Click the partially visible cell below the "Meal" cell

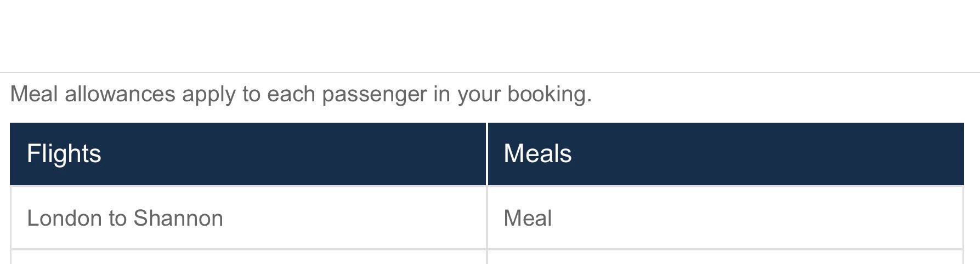(x=725, y=257)
